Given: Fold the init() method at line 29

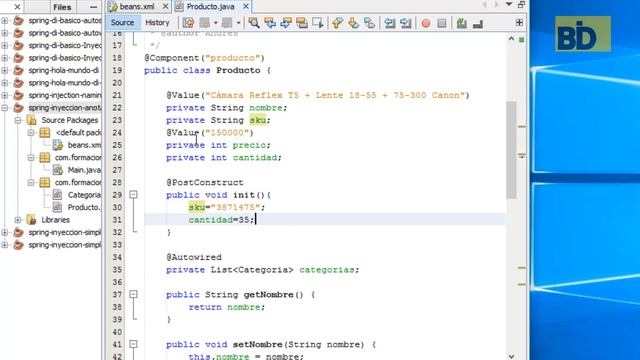Looking at the screenshot, I should click(133, 195).
